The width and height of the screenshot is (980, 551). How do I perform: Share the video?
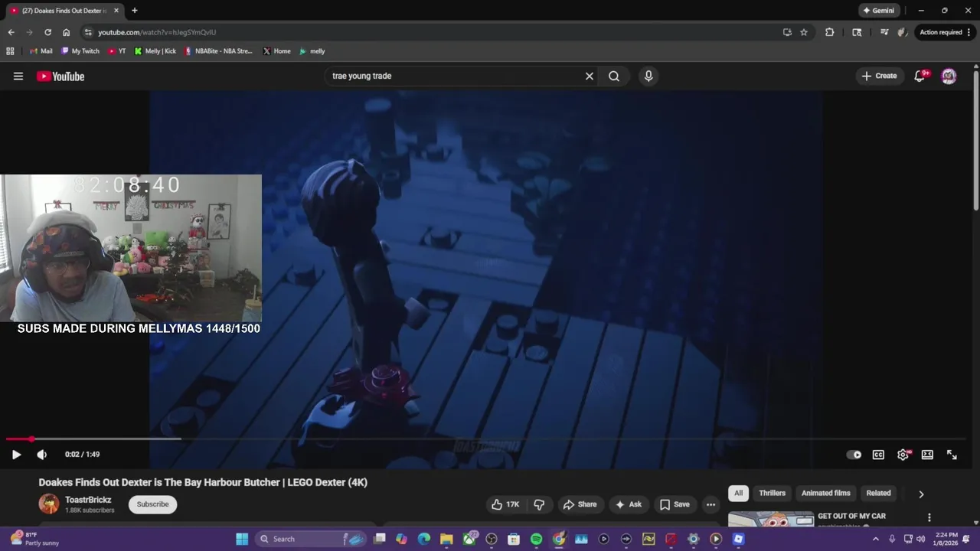click(x=580, y=504)
